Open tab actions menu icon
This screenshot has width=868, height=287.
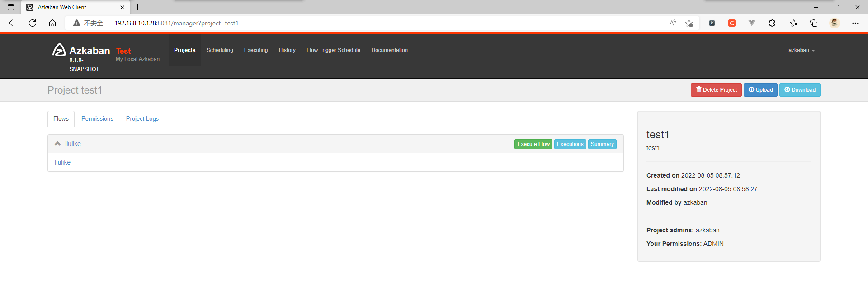(x=11, y=7)
